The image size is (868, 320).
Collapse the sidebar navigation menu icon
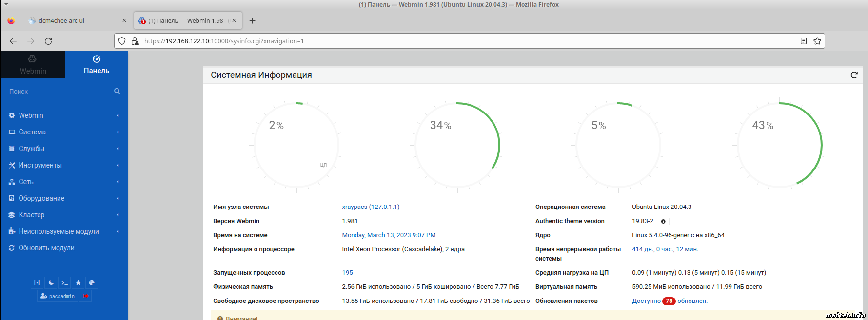point(37,282)
